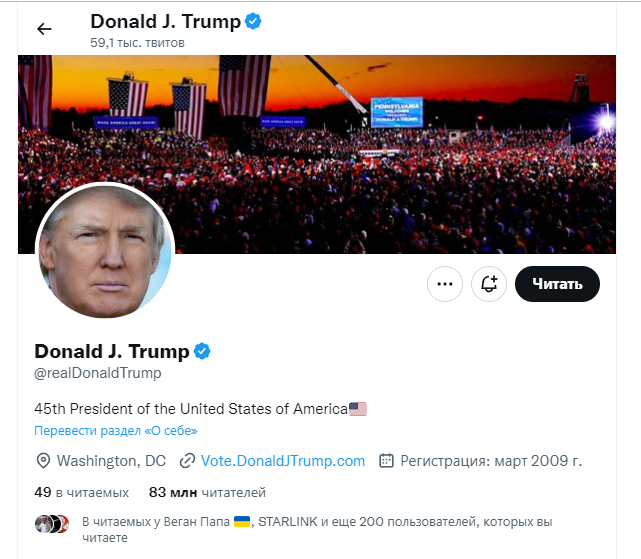Go back using the left arrow
This screenshot has width=641, height=559.
pos(44,28)
